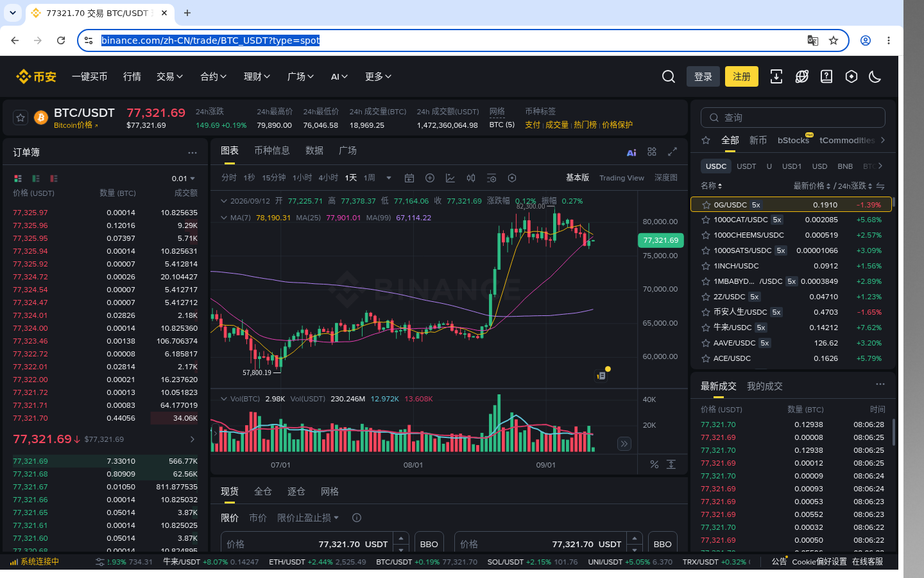Switch to 我的成交 trades tab
This screenshot has height=578, width=924.
(765, 386)
